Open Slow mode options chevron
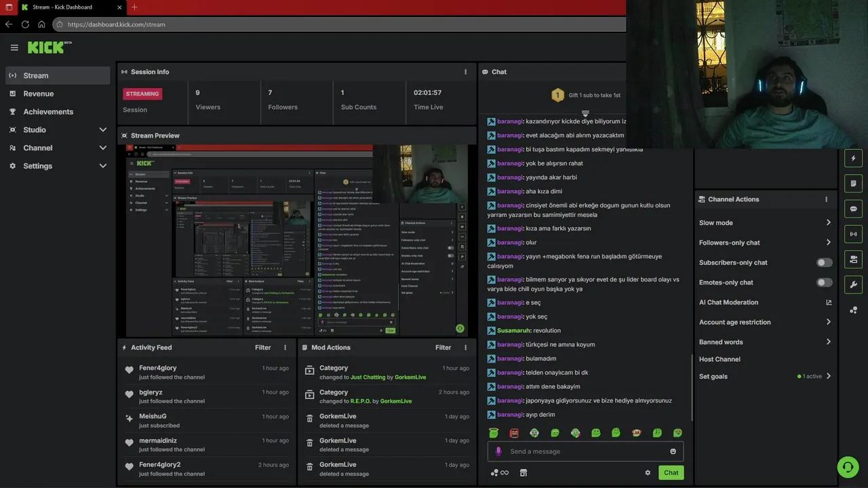This screenshot has width=868, height=488. click(x=828, y=222)
